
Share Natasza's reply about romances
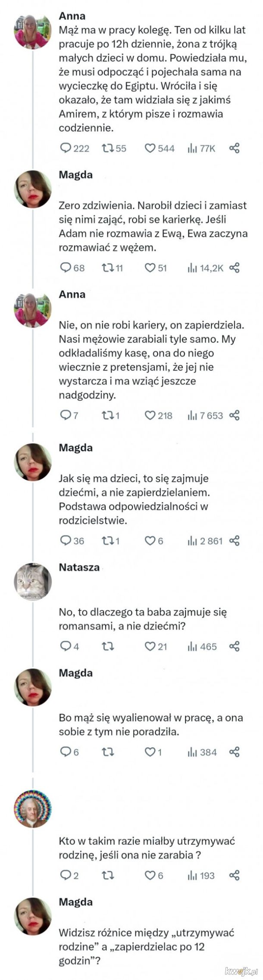[234, 646]
